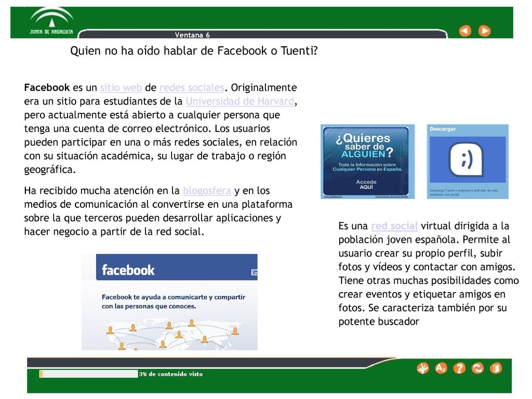
Task: Open the content tree (index) icon
Action: tap(423, 368)
